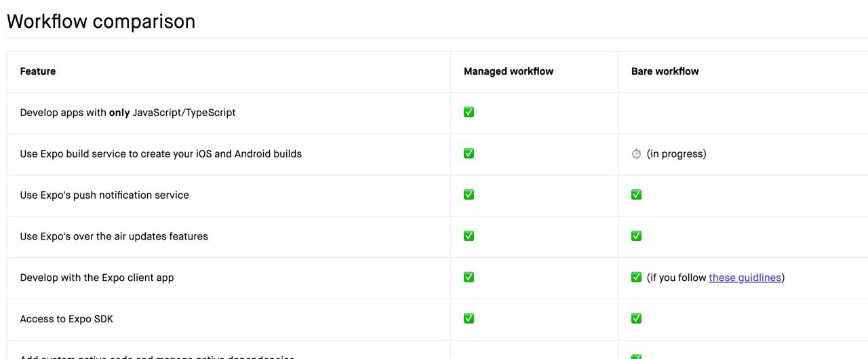The height and width of the screenshot is (359, 868).
Task: Click the Bare workflow column header
Action: click(x=665, y=71)
